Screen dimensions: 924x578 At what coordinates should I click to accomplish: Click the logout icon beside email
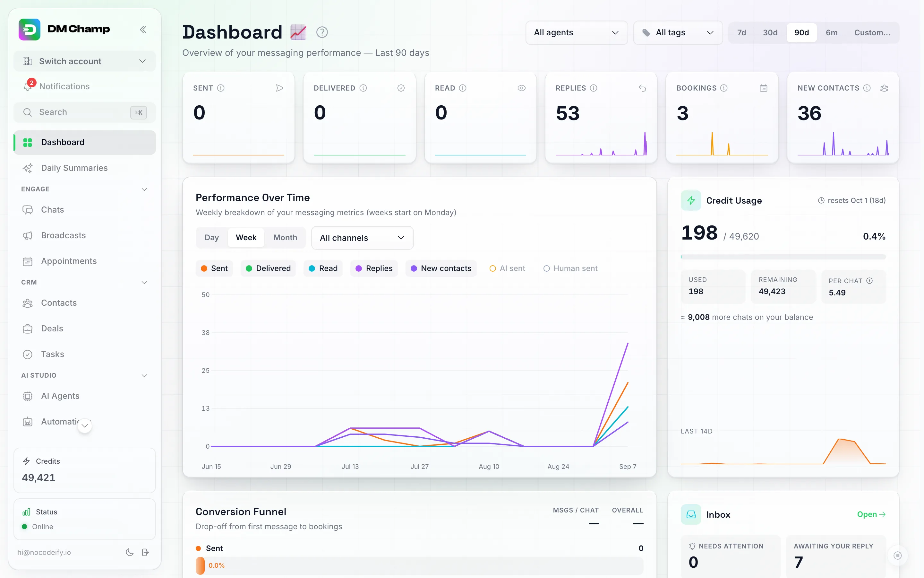145,552
